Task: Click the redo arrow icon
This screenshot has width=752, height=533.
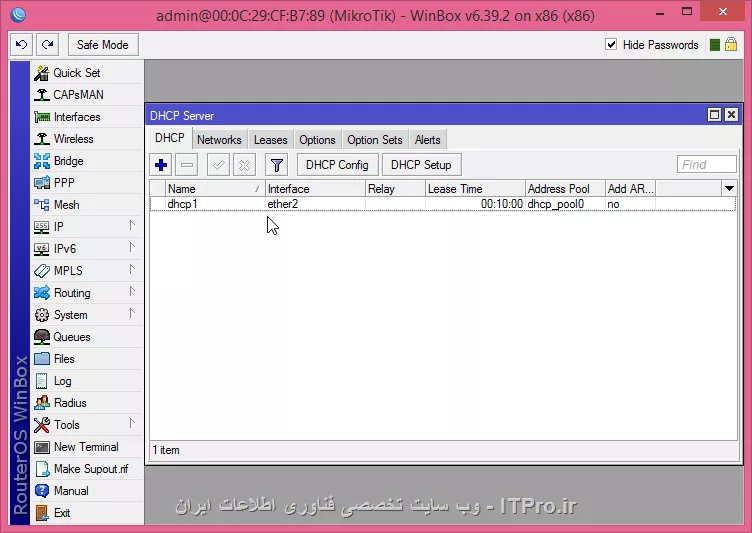Action: (x=47, y=44)
